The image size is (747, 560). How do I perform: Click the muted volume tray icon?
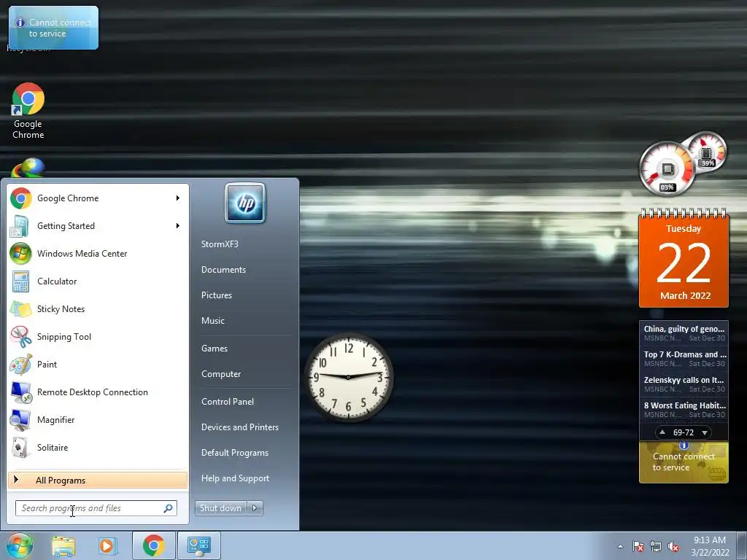click(x=673, y=547)
